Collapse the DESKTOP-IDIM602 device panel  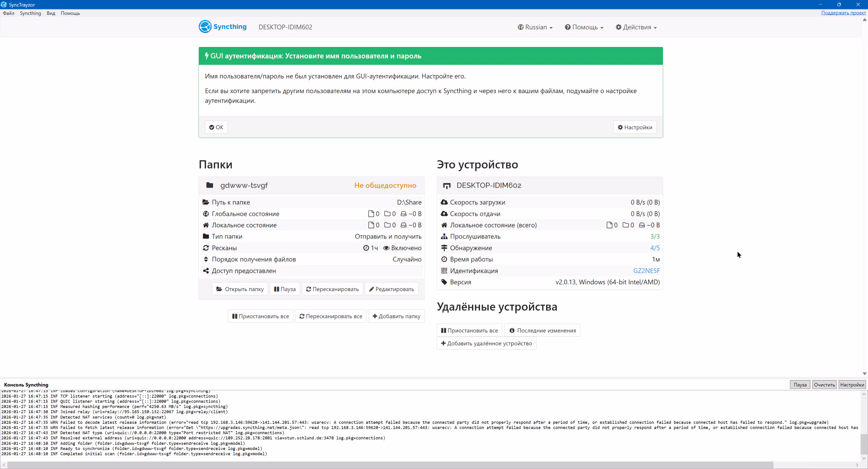coord(549,185)
